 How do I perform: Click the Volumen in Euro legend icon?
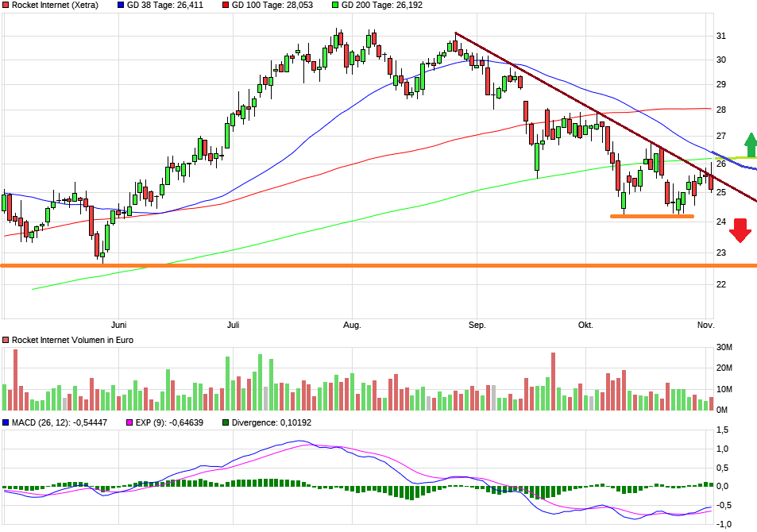6,339
